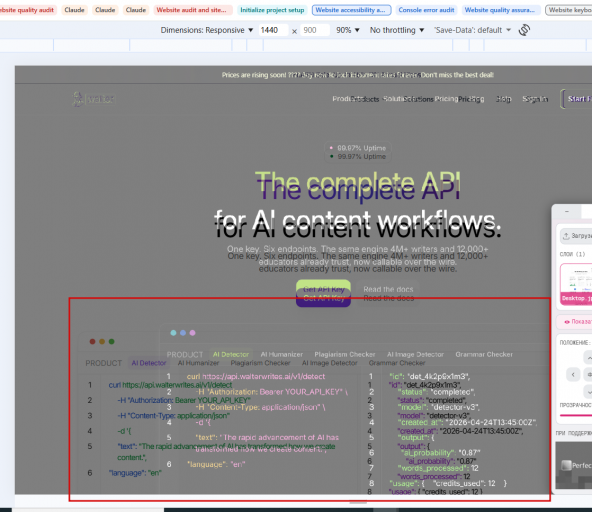The image size is (592, 512).
Task: Click the walter logo in site header
Action: [93, 99]
